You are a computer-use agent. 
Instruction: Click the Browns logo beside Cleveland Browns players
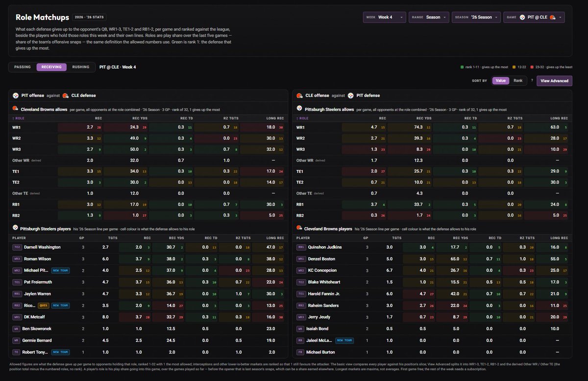coord(299,228)
